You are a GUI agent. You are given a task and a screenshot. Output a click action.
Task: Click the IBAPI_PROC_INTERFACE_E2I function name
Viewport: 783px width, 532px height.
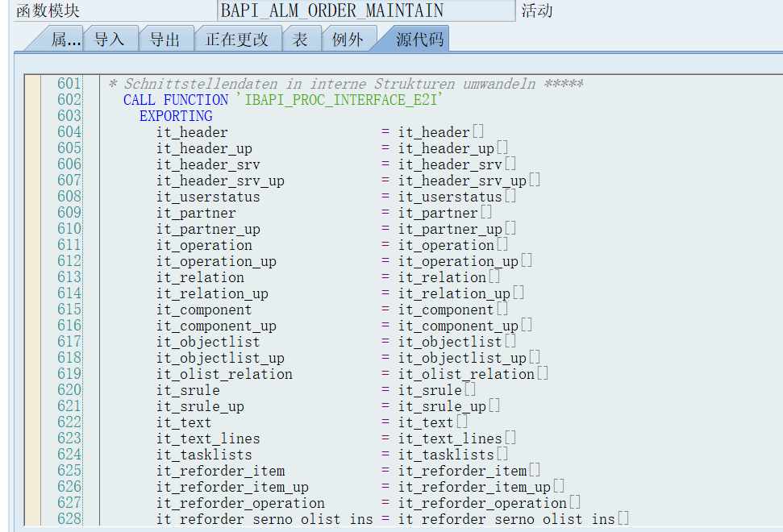[x=340, y=100]
